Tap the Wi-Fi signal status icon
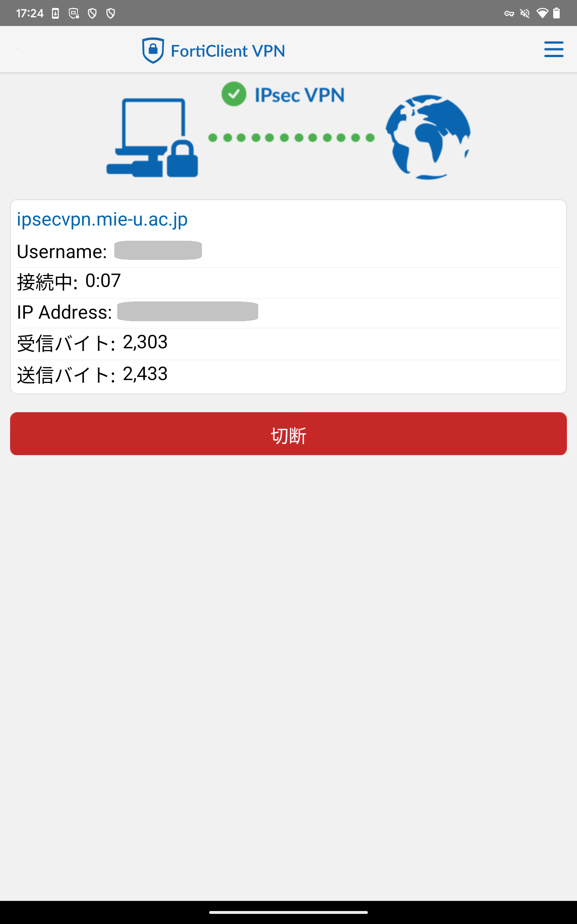 542,13
